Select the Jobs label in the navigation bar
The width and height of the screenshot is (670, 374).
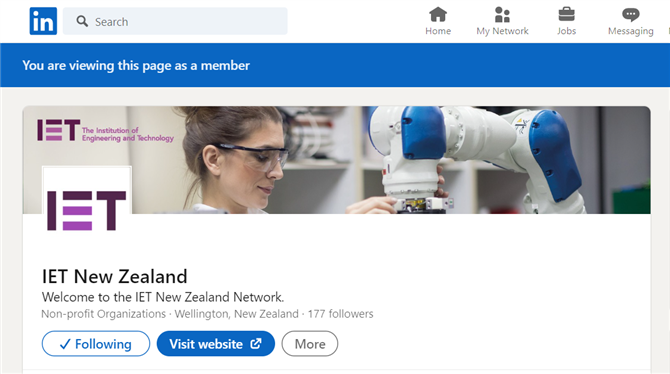click(566, 31)
